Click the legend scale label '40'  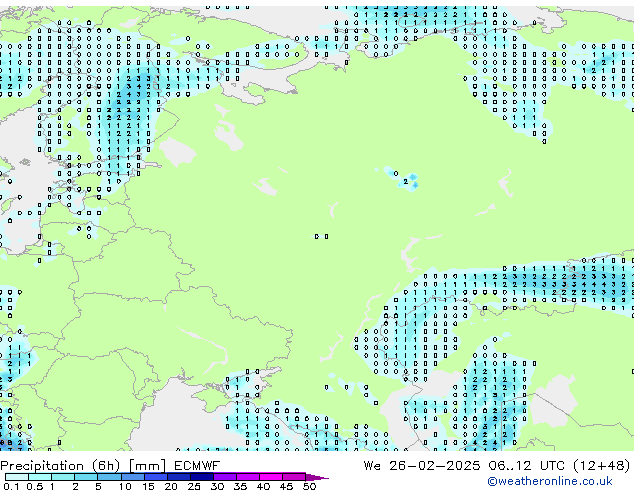tap(263, 486)
